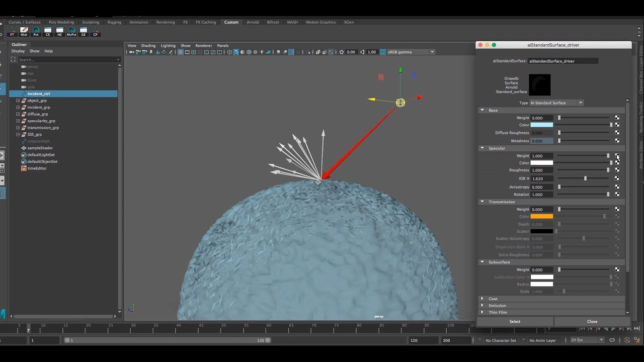Open the CE shelf tool
The width and height of the screenshot is (644, 362).
[x=48, y=32]
